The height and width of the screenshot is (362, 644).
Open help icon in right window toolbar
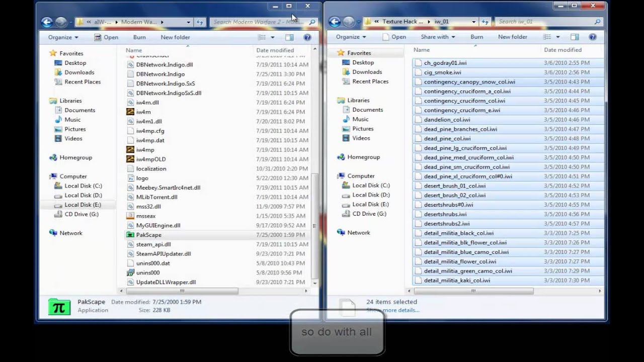pyautogui.click(x=593, y=37)
